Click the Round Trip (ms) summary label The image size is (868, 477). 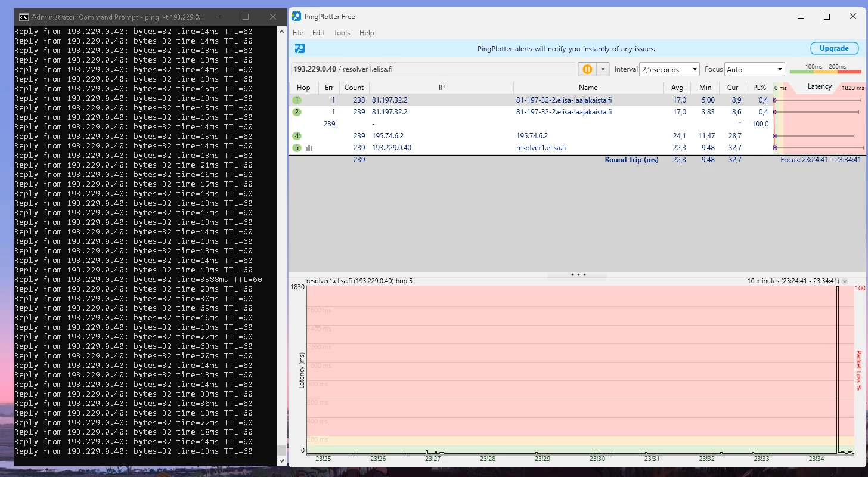[x=632, y=160]
